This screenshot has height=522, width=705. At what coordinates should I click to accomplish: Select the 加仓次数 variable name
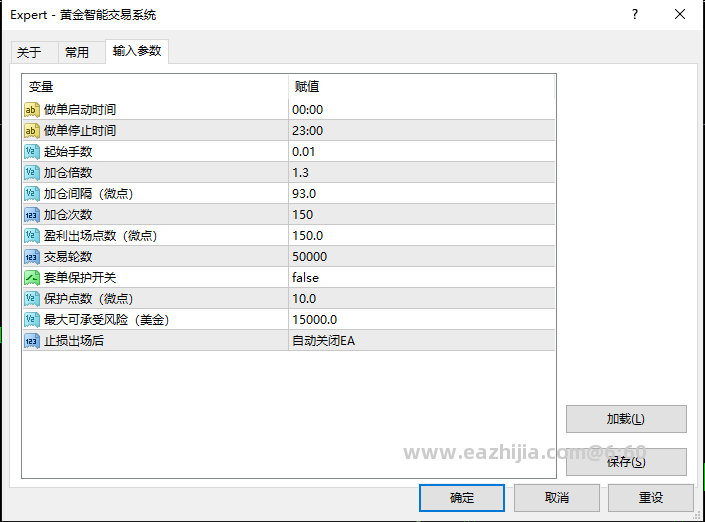tap(68, 215)
